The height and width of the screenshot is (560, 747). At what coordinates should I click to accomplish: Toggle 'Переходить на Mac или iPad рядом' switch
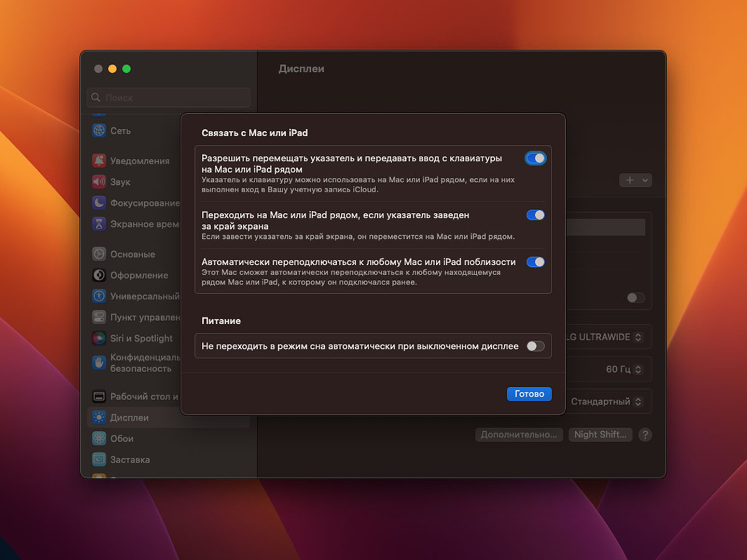535,215
